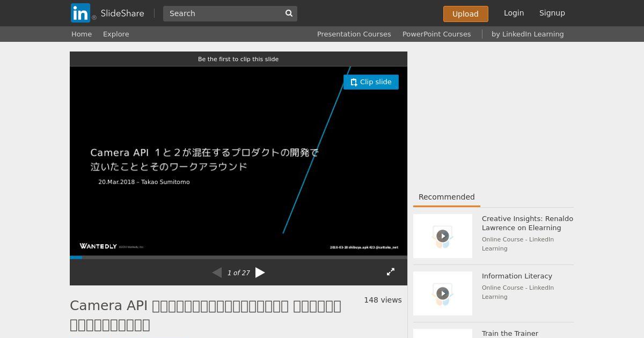Open PowerPoint Courses link
Viewport: 644px width, 338px height.
[x=436, y=34]
